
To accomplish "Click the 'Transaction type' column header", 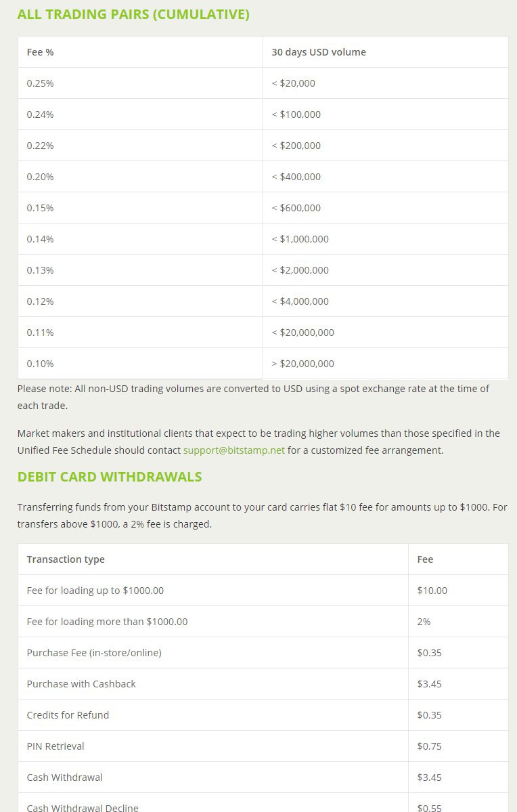I will pos(66,559).
